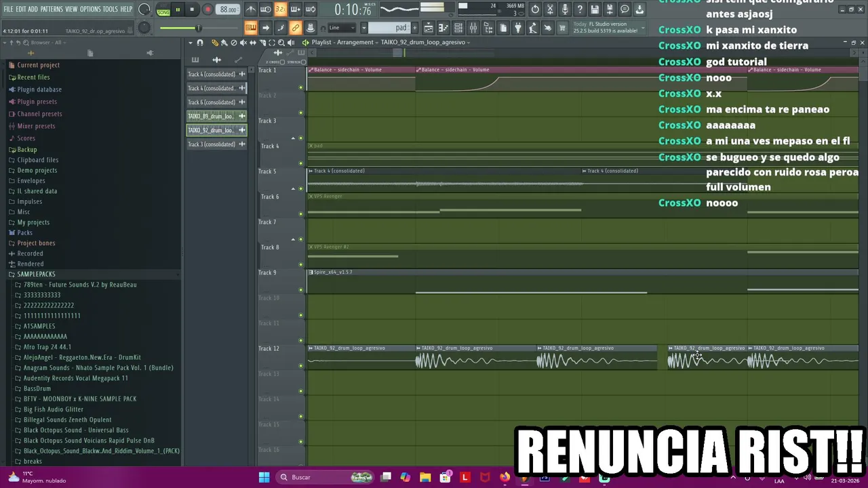
Task: Open the VIEW menu
Action: (71, 9)
